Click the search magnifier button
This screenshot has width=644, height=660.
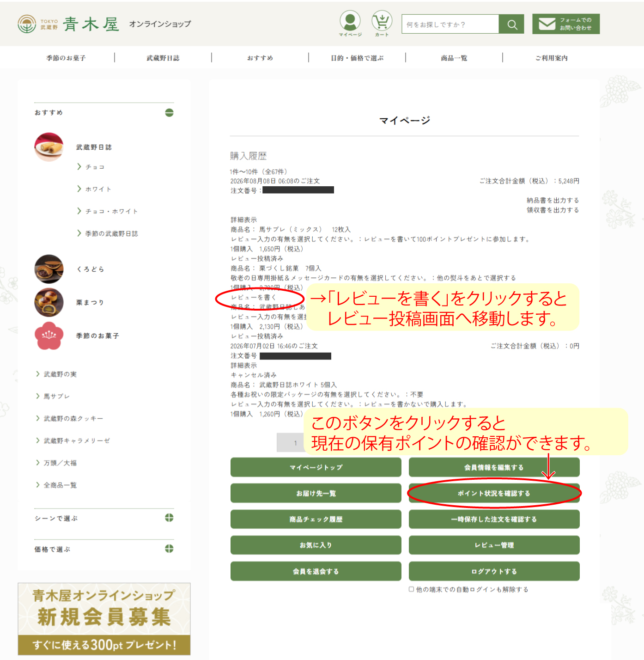(x=512, y=24)
